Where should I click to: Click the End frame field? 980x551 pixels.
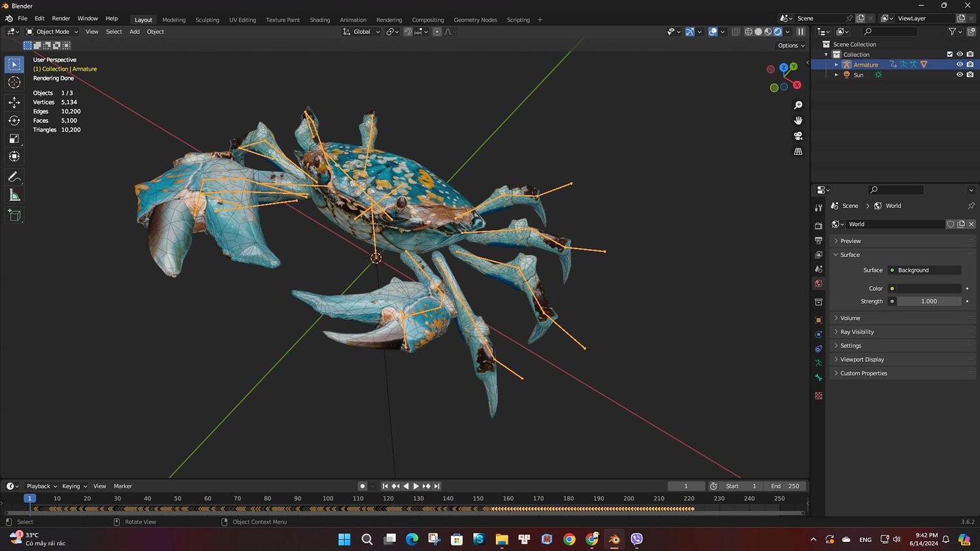click(785, 486)
